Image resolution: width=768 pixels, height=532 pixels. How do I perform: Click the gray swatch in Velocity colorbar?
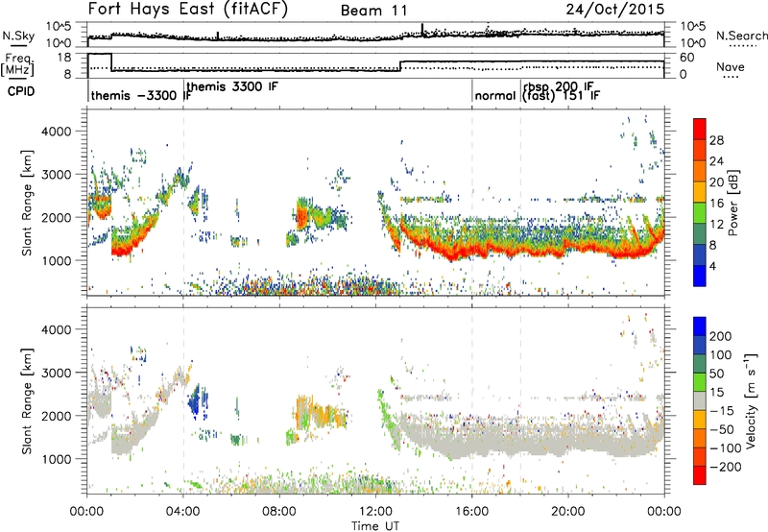(700, 400)
